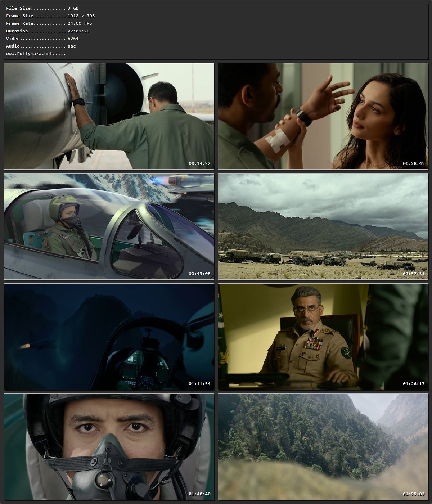Select the 'Frame Size' 1918 x 798 line
432x504 pixels.
(50, 16)
